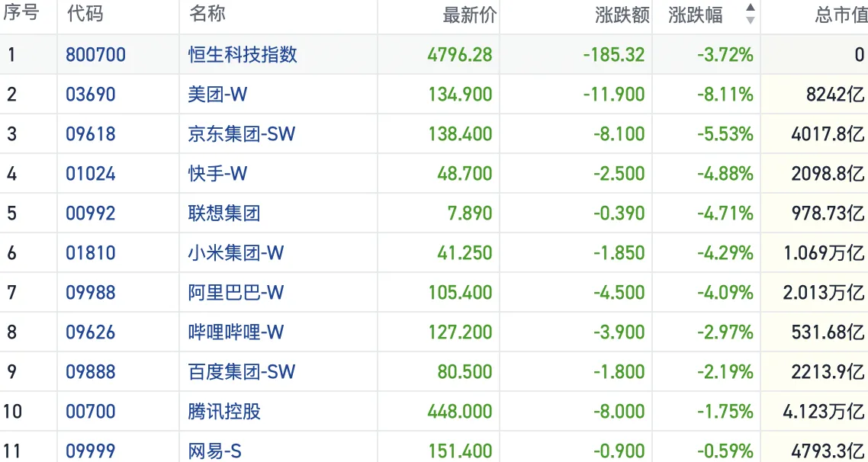Select the 531.68亿 market cap cell
The height and width of the screenshot is (462, 868).
[828, 332]
